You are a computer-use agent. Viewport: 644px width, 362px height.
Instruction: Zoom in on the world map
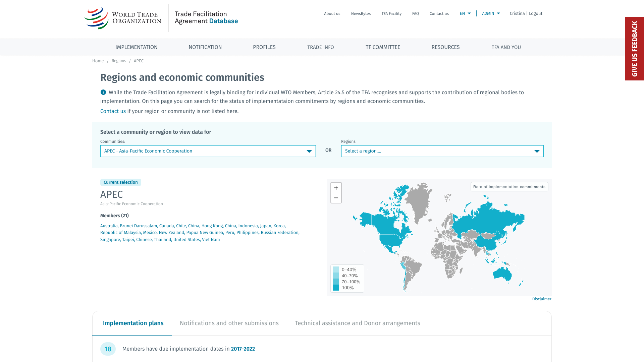coord(336,188)
